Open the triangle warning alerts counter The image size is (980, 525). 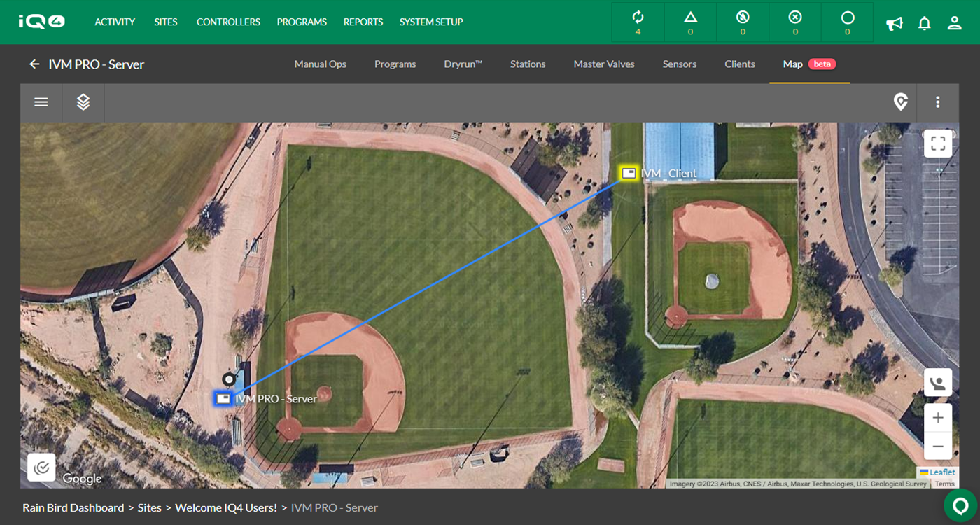click(x=690, y=22)
